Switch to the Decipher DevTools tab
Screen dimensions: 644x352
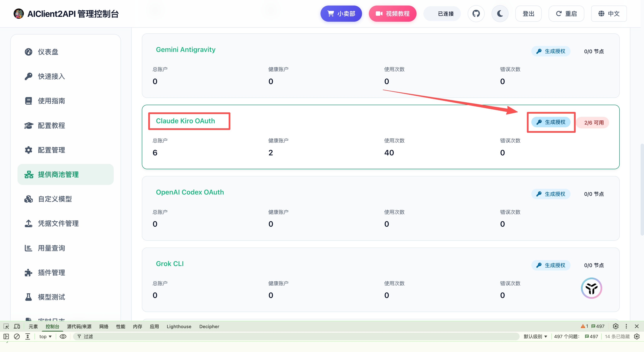tap(209, 326)
